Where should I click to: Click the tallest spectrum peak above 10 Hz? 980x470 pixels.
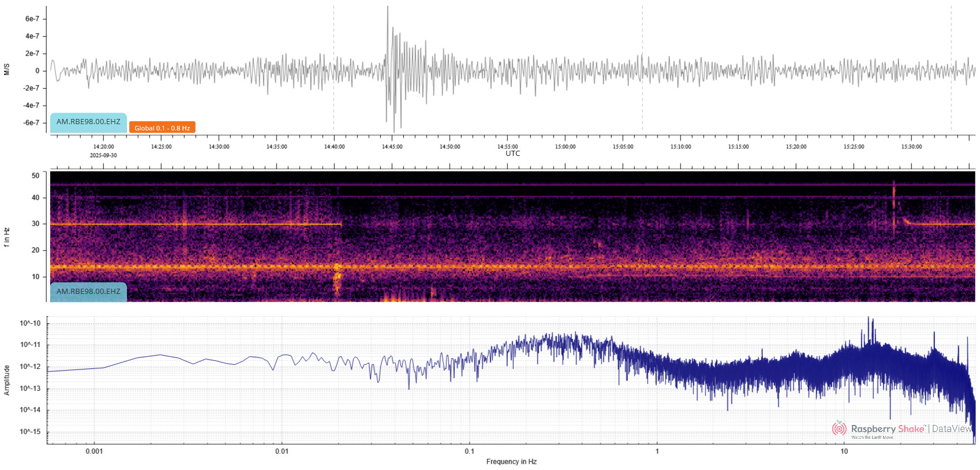click(x=869, y=319)
